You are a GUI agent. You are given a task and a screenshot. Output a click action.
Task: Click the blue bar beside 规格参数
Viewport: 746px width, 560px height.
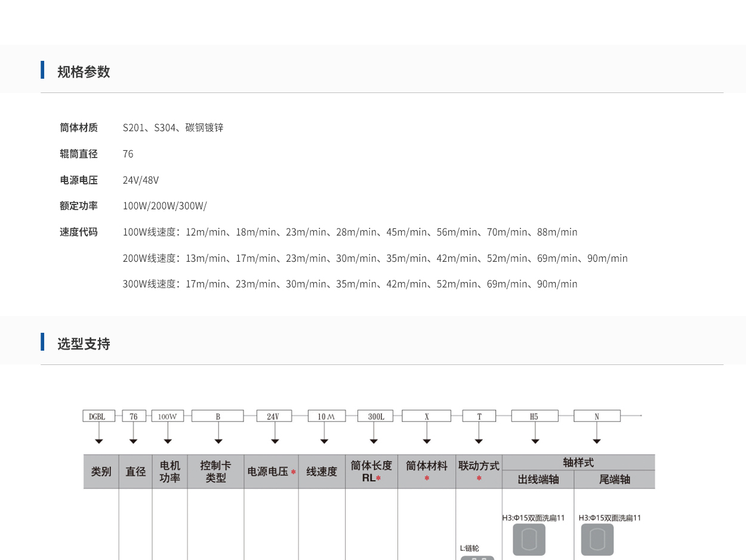pyautogui.click(x=42, y=70)
